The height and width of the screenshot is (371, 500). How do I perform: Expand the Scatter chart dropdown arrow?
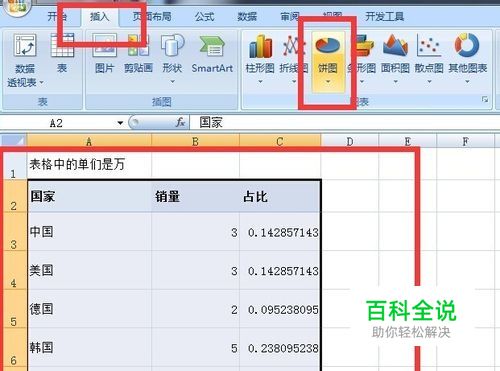[429, 81]
